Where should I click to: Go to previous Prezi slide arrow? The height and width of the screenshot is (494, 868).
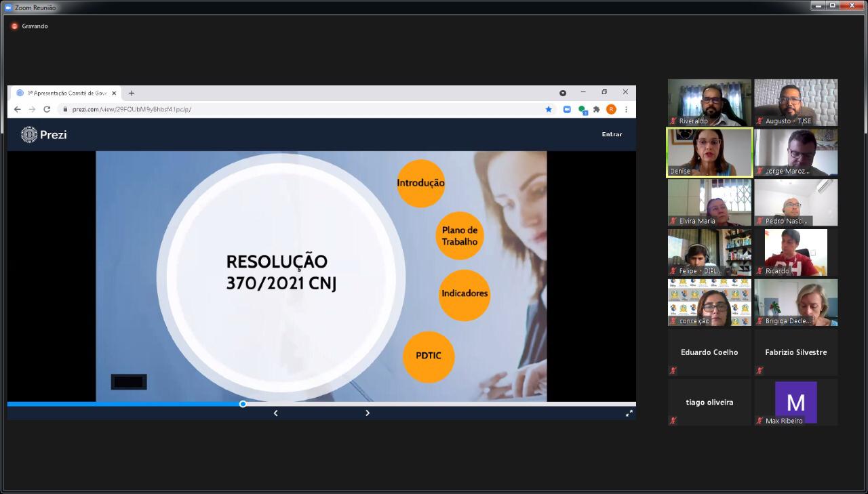(275, 413)
